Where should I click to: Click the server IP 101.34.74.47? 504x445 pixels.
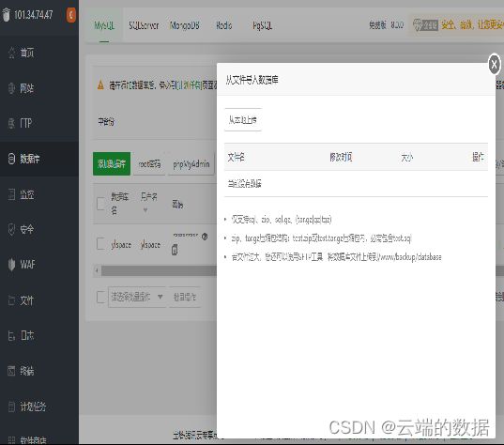34,15
